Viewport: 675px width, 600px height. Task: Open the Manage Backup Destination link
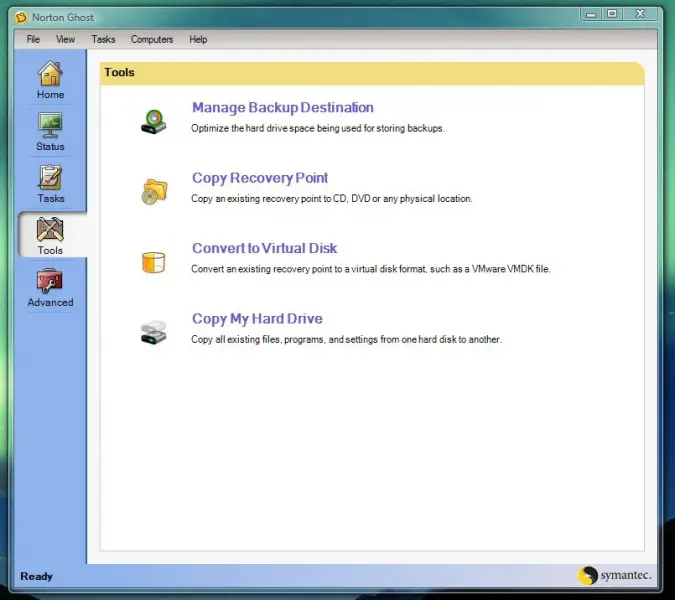(x=283, y=108)
